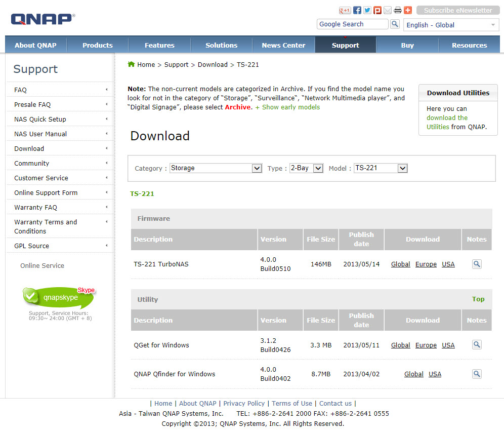Open the Solutions nav menu

(x=222, y=45)
